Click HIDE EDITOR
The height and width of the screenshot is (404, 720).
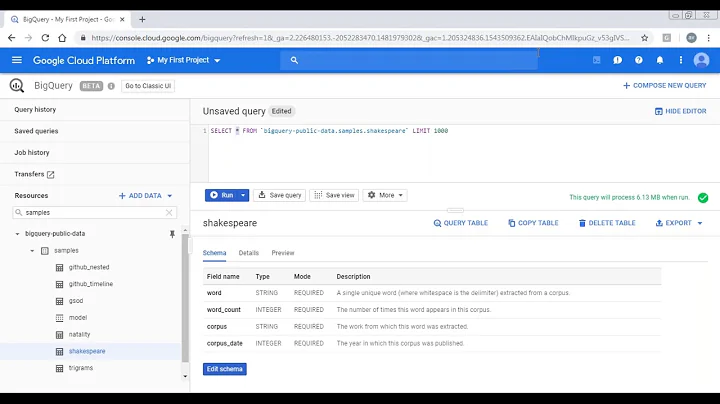681,111
